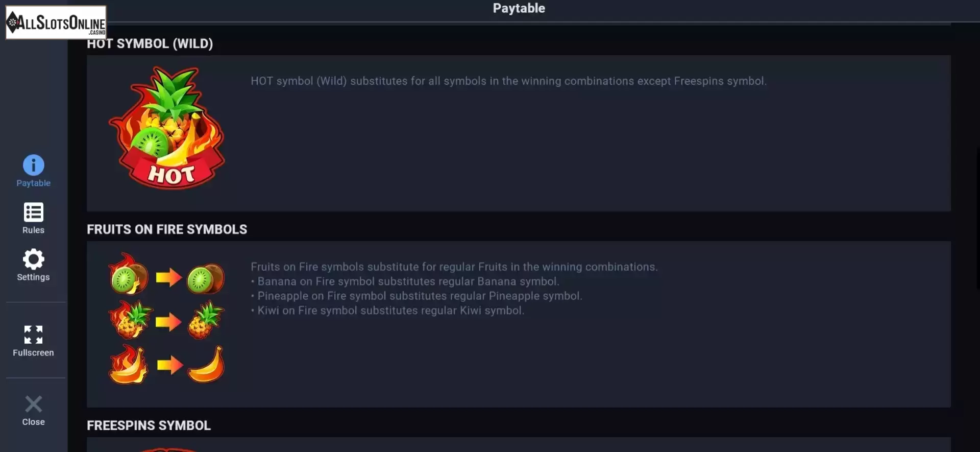Screen dimensions: 980x452
Task: Open the Paytable info icon
Action: point(34,165)
